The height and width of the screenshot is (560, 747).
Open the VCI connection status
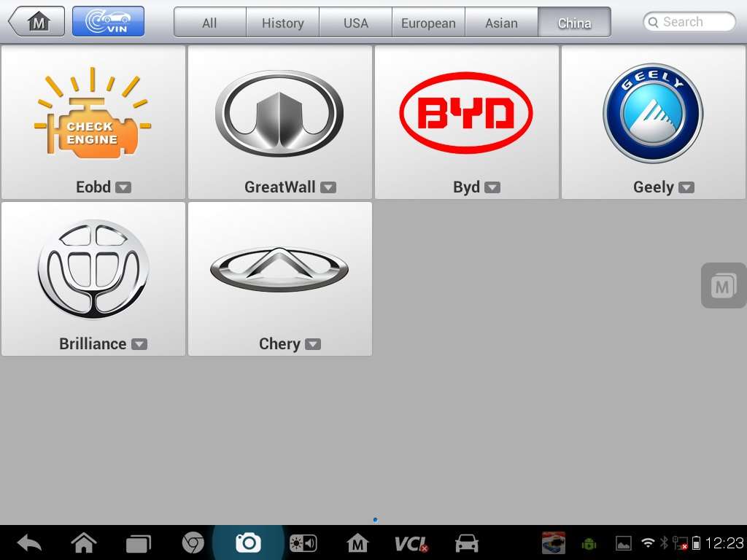pos(411,544)
